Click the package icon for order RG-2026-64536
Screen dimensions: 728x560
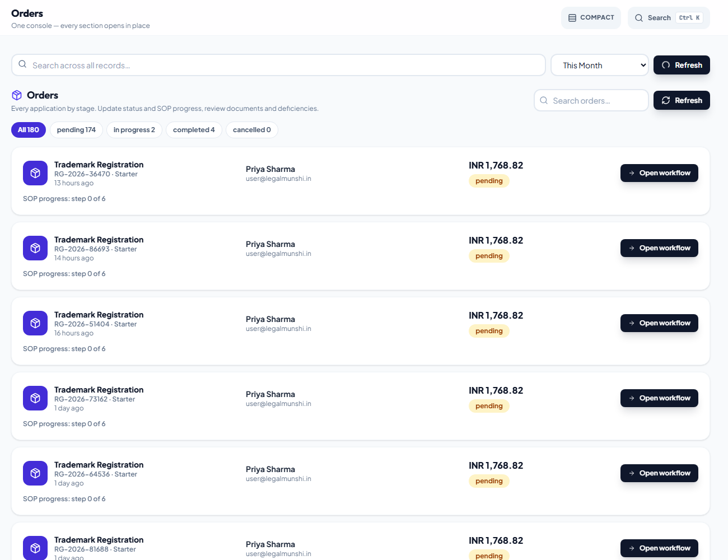click(35, 473)
